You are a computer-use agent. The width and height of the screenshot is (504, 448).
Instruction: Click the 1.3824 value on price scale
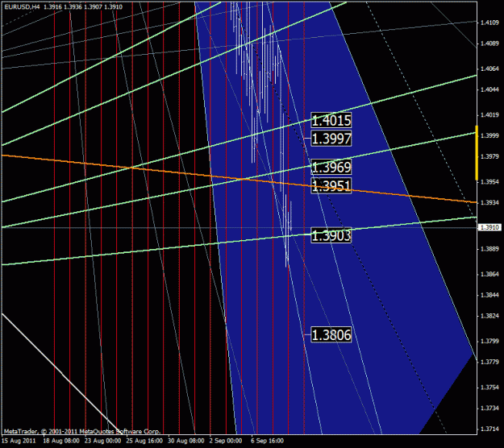pos(489,316)
